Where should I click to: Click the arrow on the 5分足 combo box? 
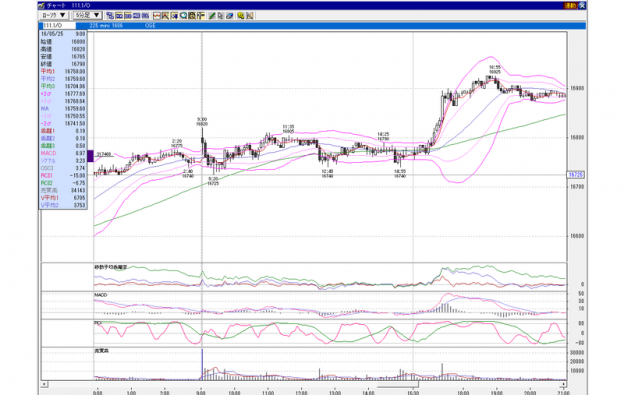(x=96, y=15)
